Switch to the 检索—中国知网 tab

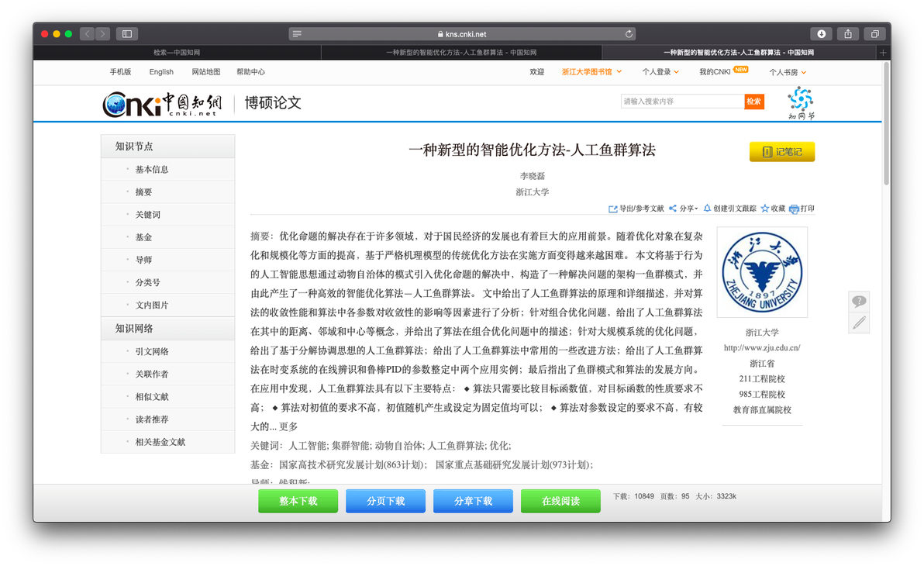click(177, 53)
